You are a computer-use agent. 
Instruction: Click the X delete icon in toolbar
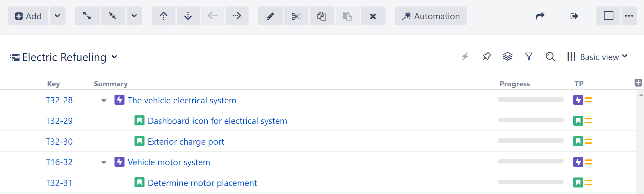coord(373,16)
